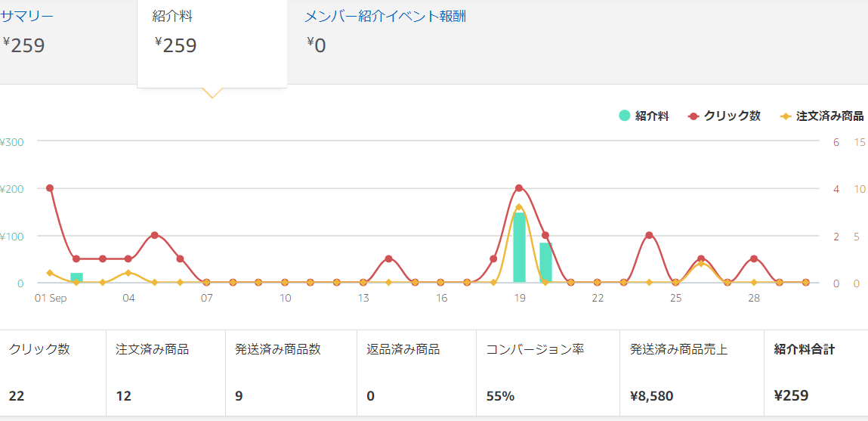The height and width of the screenshot is (421, 868).
Task: Click the red click point on 01 Sep
Action: coord(50,188)
